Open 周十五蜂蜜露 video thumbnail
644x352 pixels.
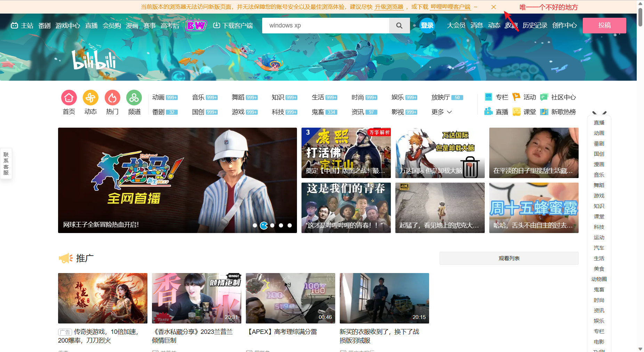pyautogui.click(x=534, y=208)
